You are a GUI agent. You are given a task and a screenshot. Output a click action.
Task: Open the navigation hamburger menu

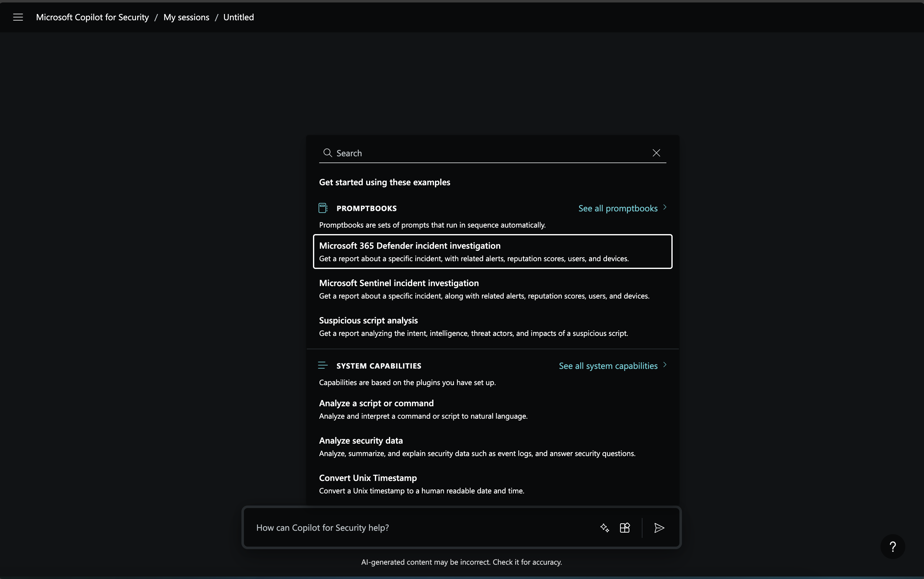point(18,17)
